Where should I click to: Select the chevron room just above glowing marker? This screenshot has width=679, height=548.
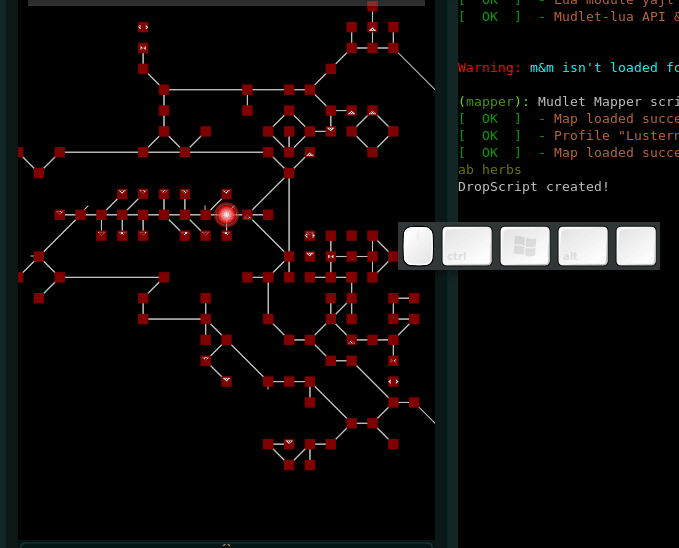click(x=226, y=194)
